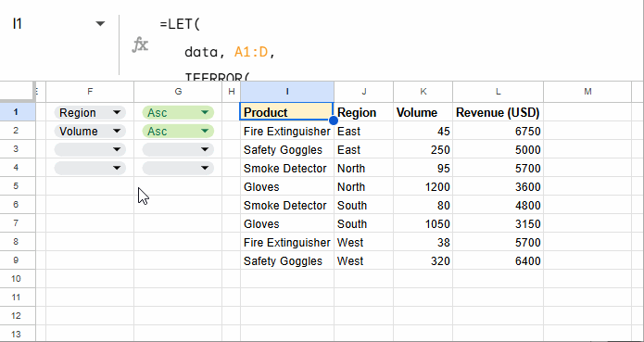Select the Safety Goggles cell in row 9
This screenshot has height=342, width=644.
[x=287, y=260]
